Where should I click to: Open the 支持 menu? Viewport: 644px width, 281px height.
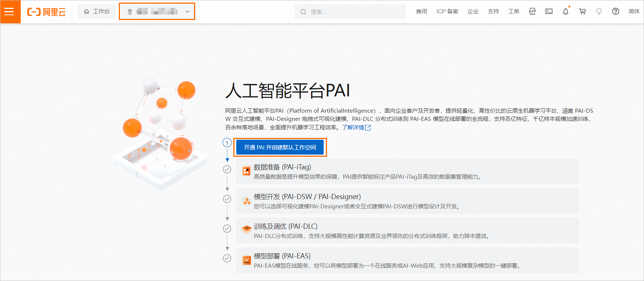click(x=493, y=11)
